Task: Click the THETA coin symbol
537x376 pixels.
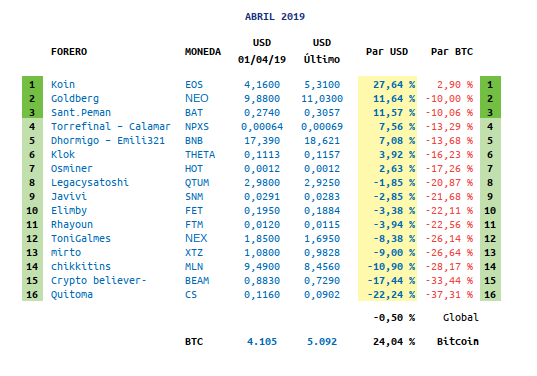Action: [x=200, y=154]
